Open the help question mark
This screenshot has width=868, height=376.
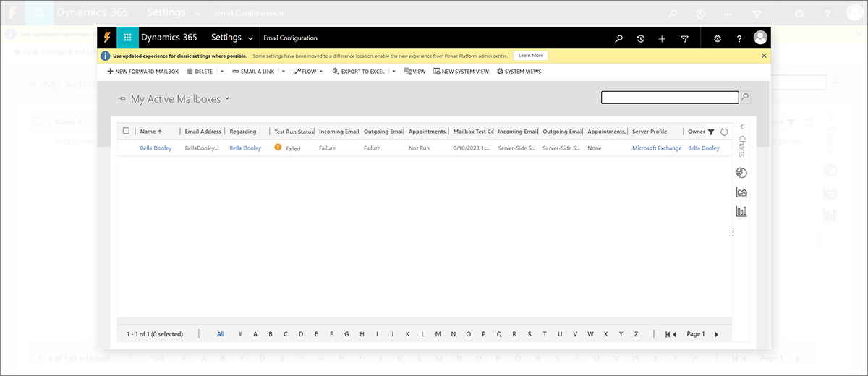pyautogui.click(x=739, y=38)
